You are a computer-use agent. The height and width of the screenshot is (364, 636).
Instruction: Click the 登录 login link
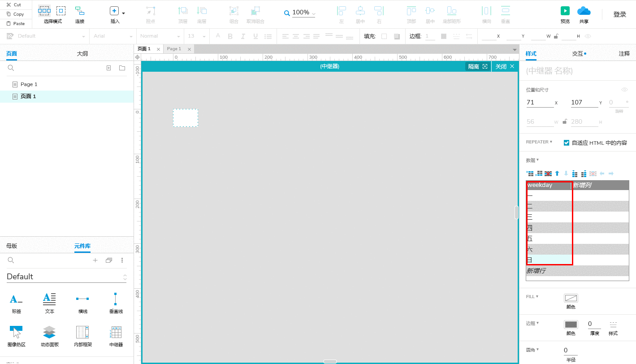(620, 14)
